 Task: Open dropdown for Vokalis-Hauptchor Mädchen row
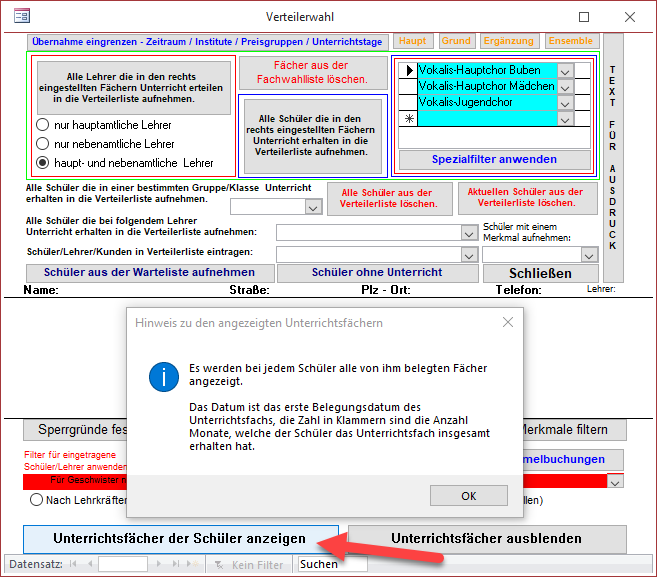(565, 87)
